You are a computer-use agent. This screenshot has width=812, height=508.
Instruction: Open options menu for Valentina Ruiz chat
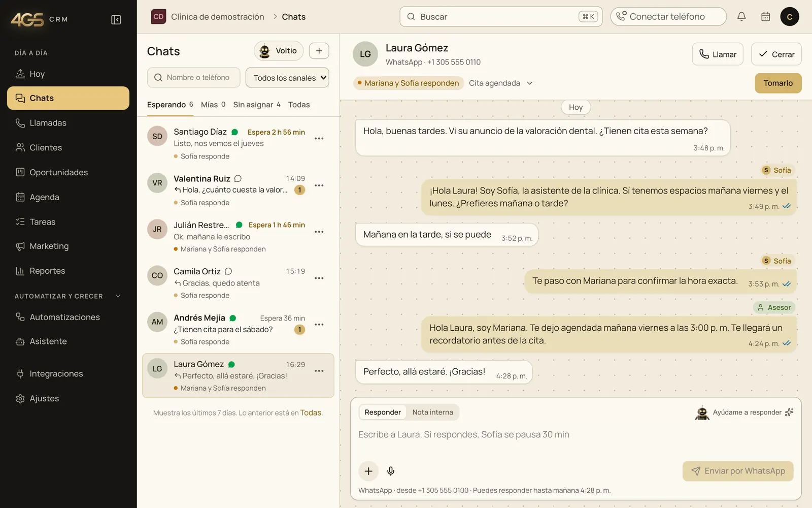(319, 185)
